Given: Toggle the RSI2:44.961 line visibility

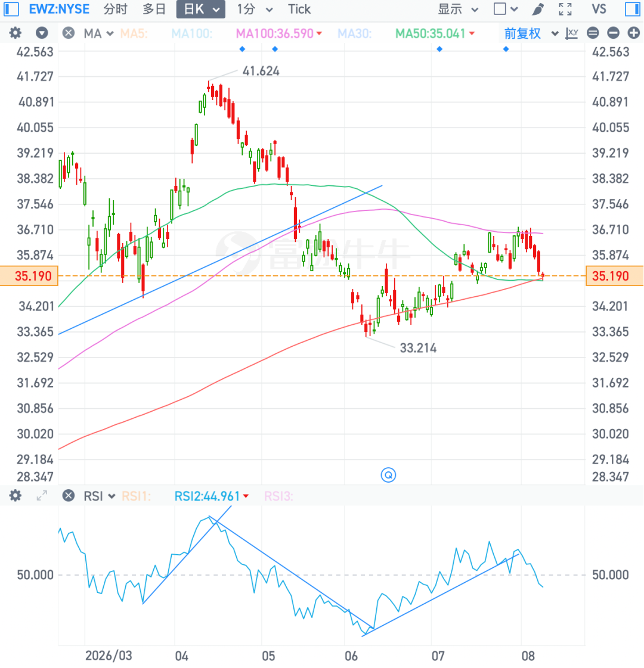Looking at the screenshot, I should [212, 496].
